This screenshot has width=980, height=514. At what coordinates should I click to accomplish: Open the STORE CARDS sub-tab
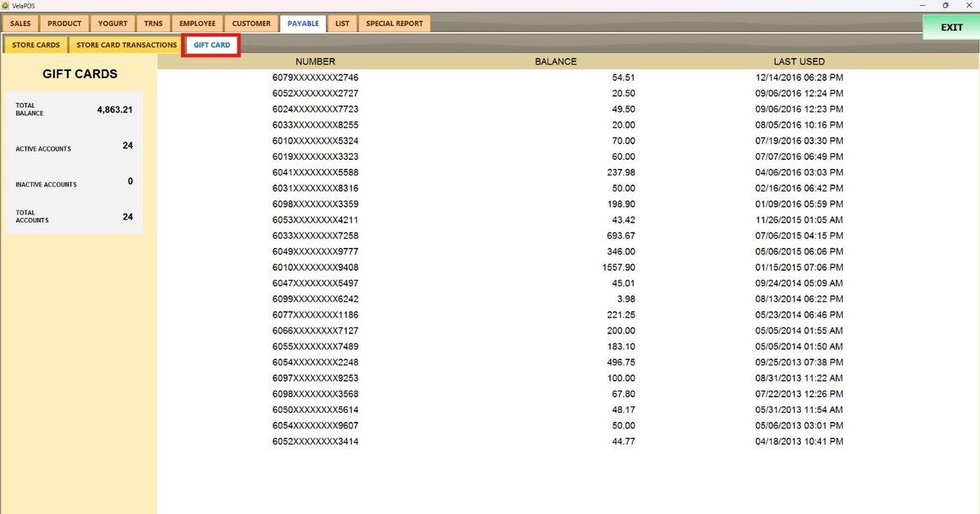[36, 45]
